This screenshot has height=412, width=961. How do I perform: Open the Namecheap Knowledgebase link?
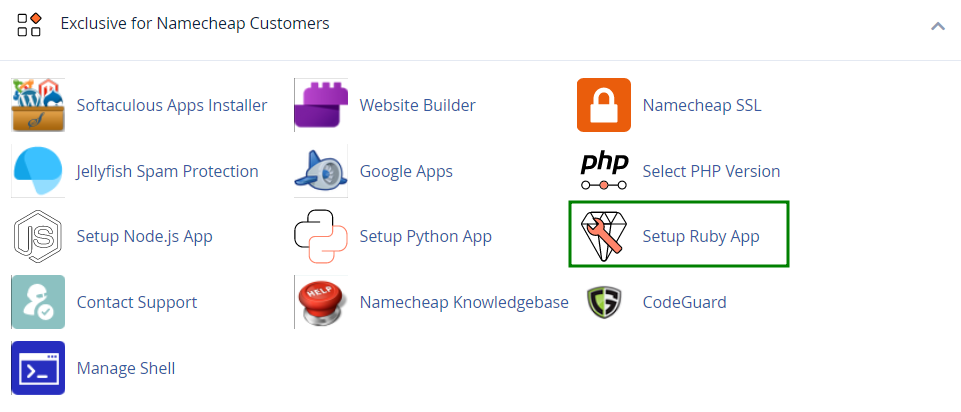point(464,302)
